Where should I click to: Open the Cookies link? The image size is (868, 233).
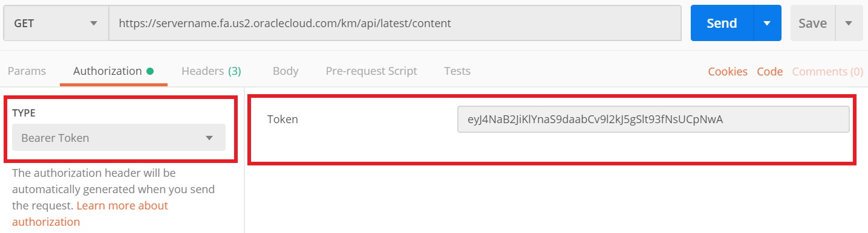(728, 72)
